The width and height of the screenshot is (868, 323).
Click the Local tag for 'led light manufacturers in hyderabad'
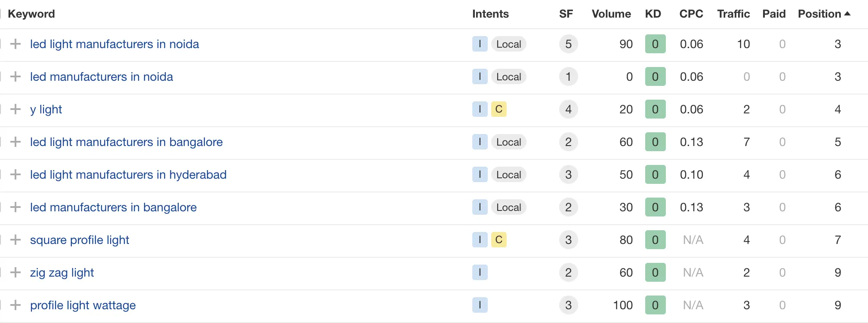pos(508,175)
